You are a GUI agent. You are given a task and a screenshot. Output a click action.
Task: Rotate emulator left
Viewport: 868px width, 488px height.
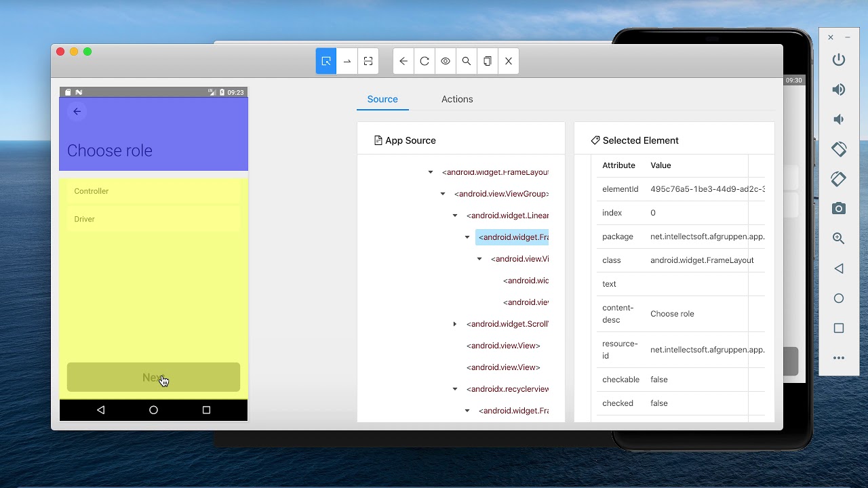[x=839, y=149]
